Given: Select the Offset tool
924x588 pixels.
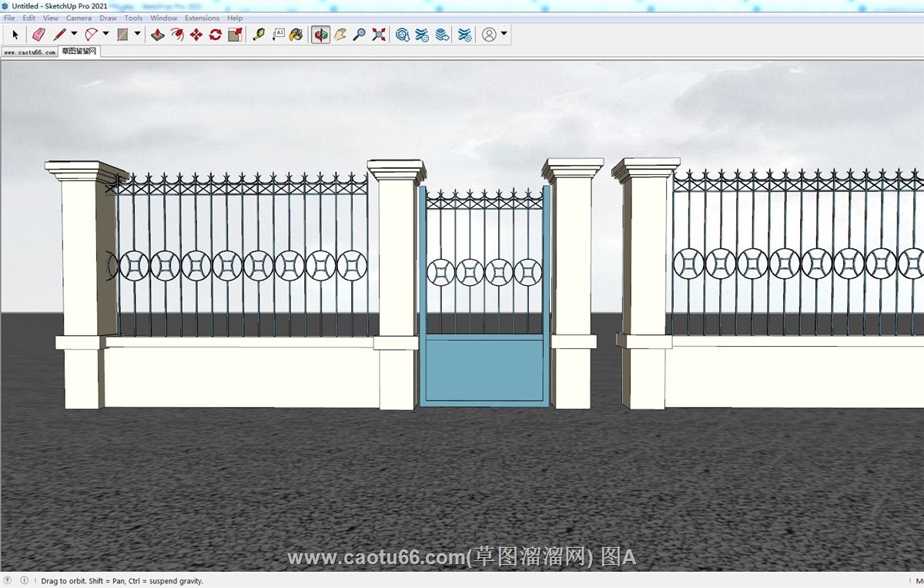Looking at the screenshot, I should pyautogui.click(x=177, y=35).
